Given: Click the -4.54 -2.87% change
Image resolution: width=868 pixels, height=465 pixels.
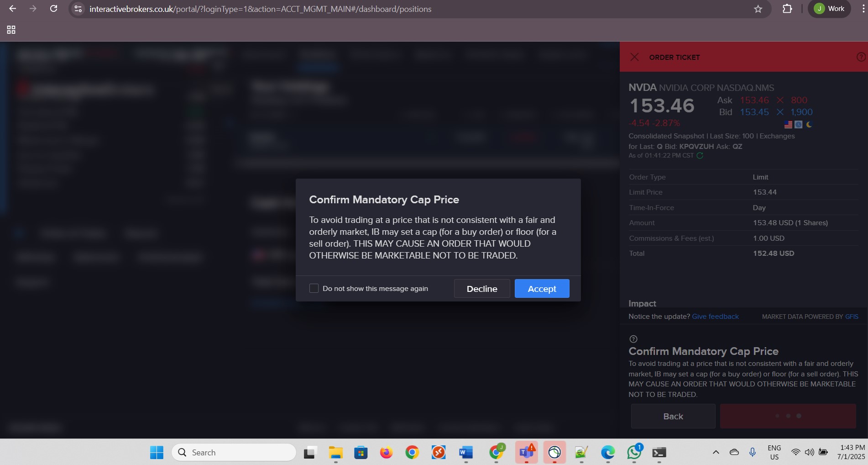Looking at the screenshot, I should pyautogui.click(x=654, y=123).
